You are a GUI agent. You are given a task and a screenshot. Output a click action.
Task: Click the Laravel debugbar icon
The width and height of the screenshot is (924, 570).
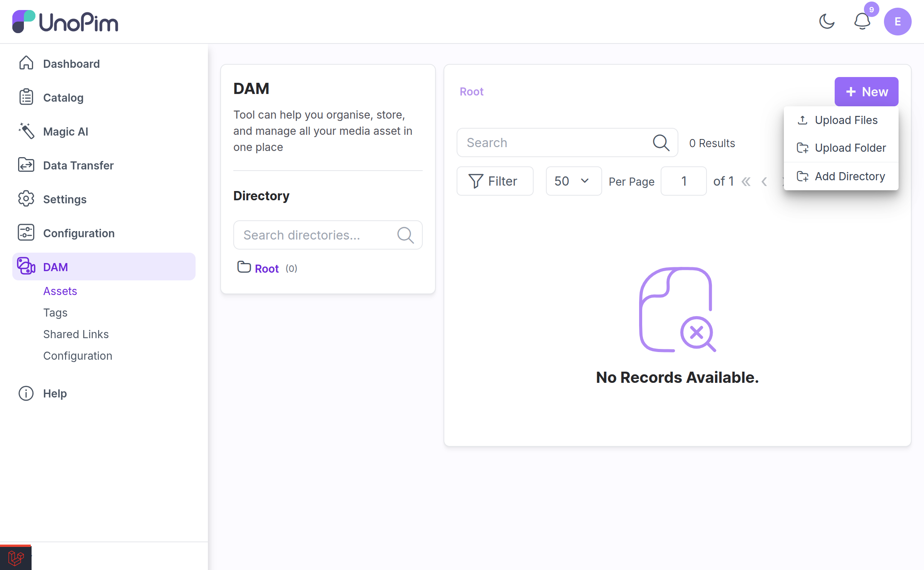(16, 557)
